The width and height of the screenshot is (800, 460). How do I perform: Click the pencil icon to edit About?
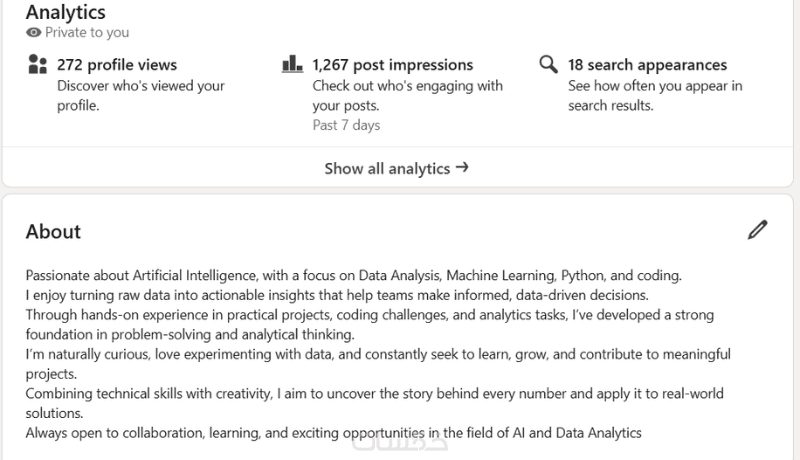point(758,230)
